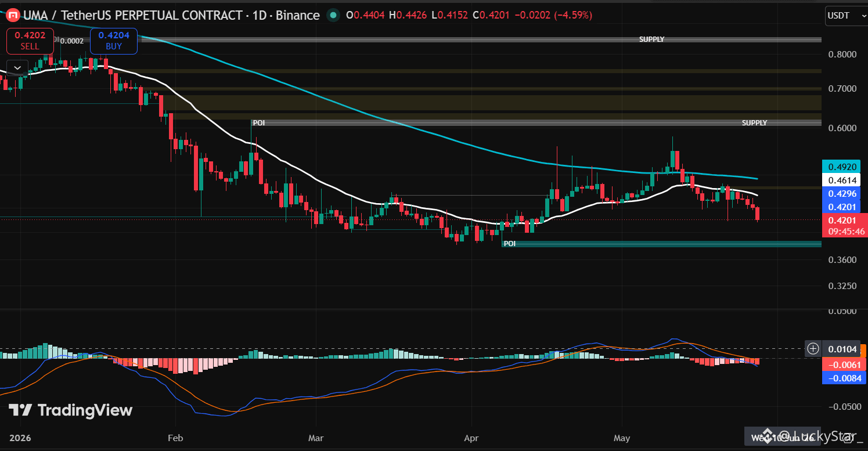Click the dark blue 0.4201 price label

(x=842, y=207)
